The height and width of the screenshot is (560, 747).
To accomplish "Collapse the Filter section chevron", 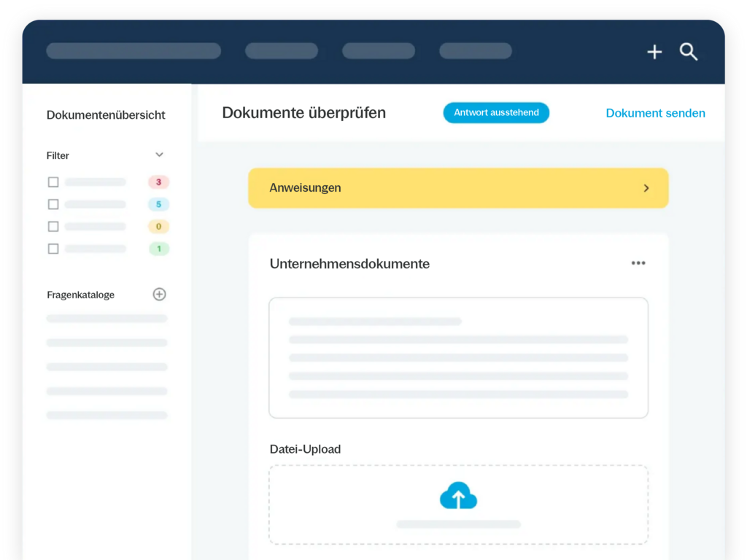I will [x=159, y=155].
